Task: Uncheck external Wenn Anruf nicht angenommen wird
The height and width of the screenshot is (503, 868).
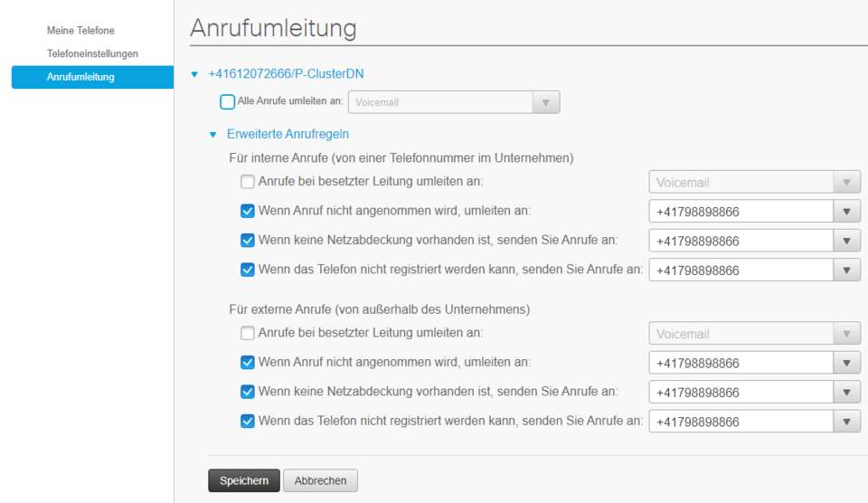Action: pos(248,363)
